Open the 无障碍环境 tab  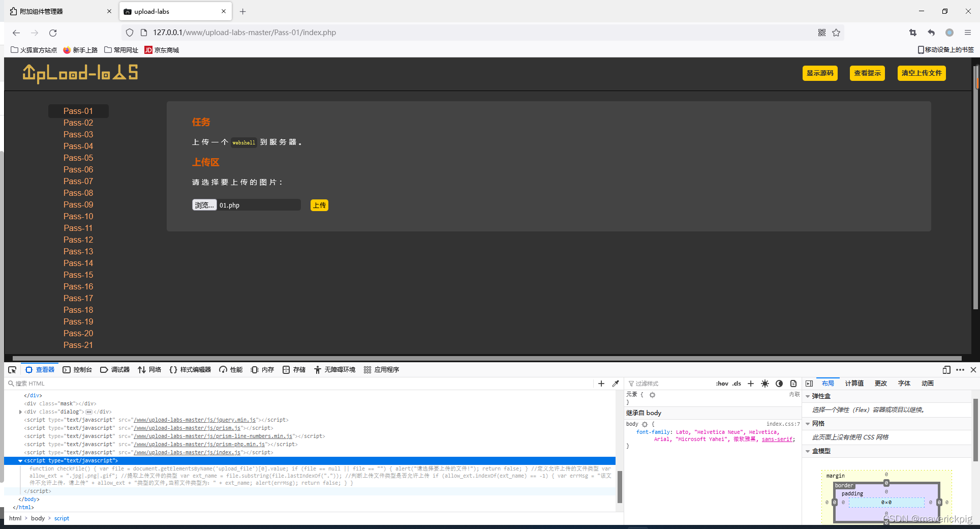click(x=334, y=370)
